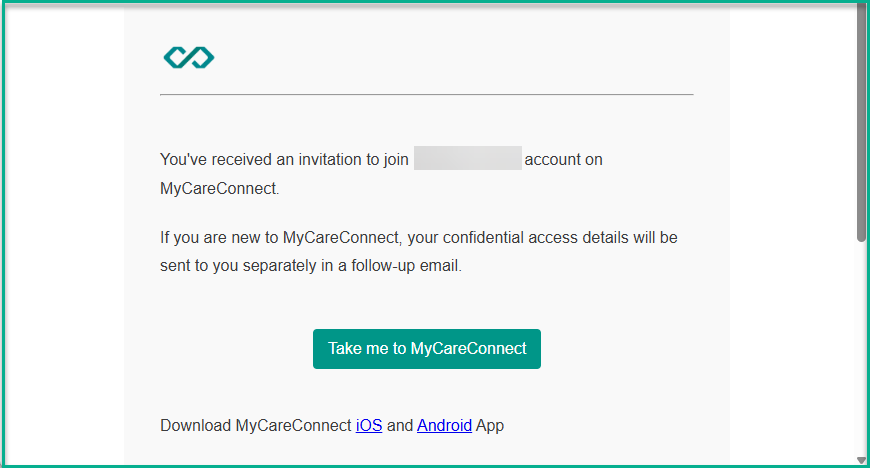This screenshot has width=870, height=468.
Task: Click the word "App" after Android link
Action: pos(490,425)
